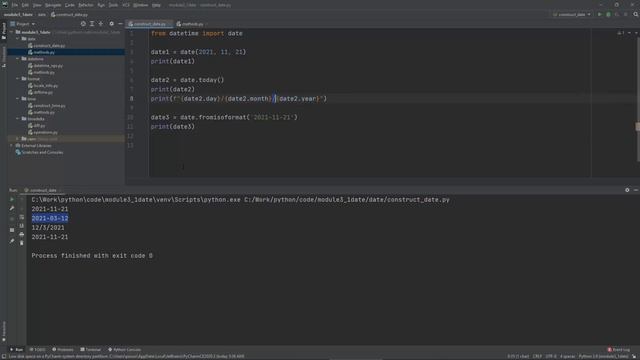
Task: Open the Structure vertical side tab
Action: (4, 56)
